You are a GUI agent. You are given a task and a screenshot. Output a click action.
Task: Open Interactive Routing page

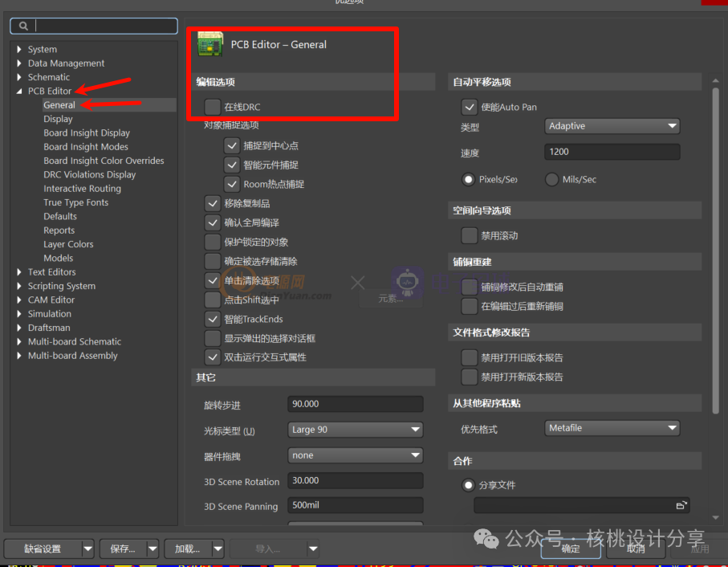click(82, 189)
